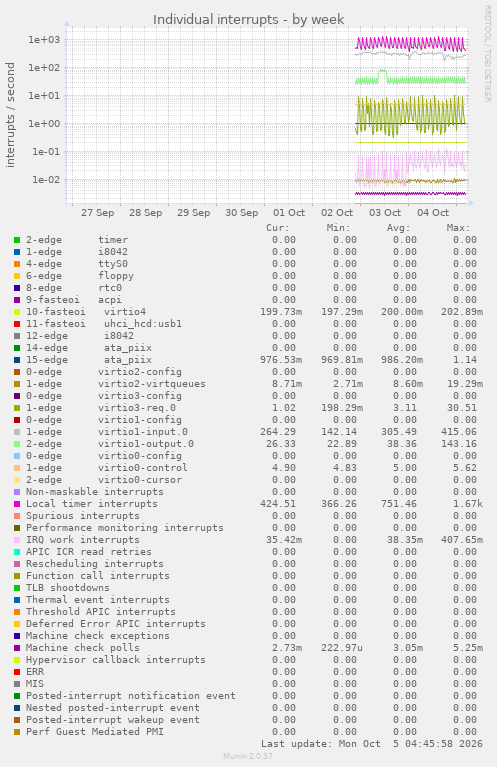Image resolution: width=497 pixels, height=767 pixels.
Task: Click the red swatch next to ERR
Action: tap(17, 672)
